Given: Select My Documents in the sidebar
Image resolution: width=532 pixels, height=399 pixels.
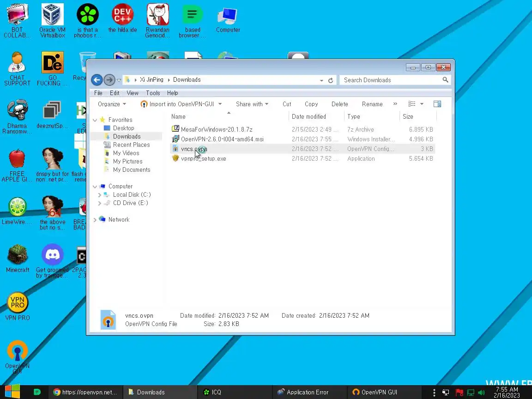Looking at the screenshot, I should tap(132, 169).
